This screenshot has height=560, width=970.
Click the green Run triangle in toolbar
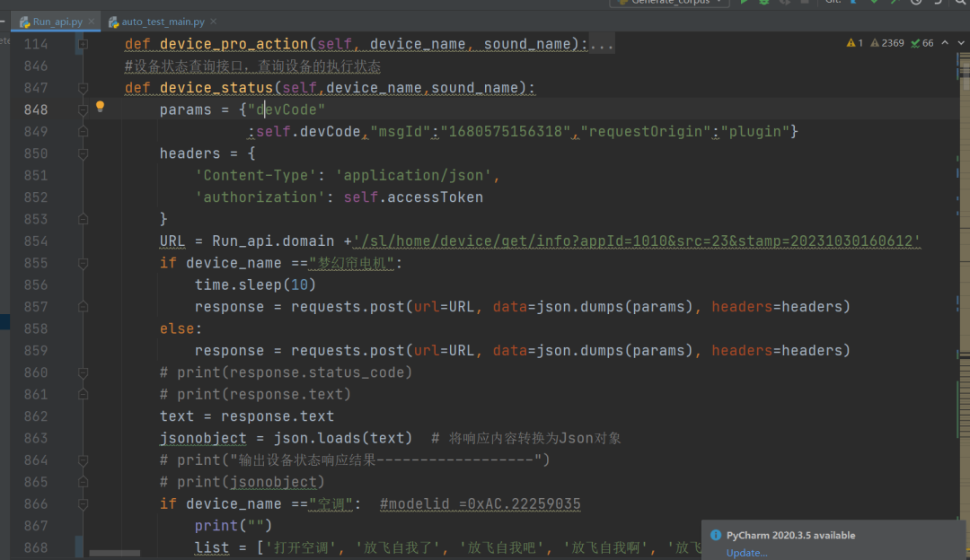coord(745,3)
